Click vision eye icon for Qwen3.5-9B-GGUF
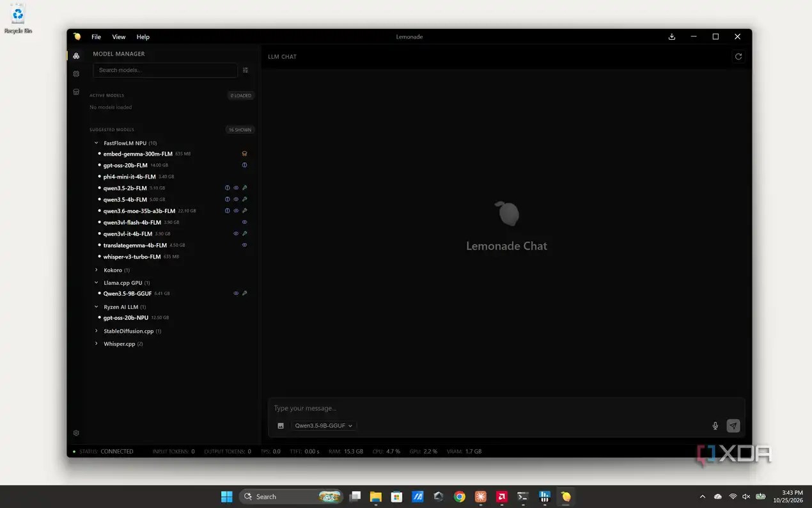812x508 pixels. point(236,294)
